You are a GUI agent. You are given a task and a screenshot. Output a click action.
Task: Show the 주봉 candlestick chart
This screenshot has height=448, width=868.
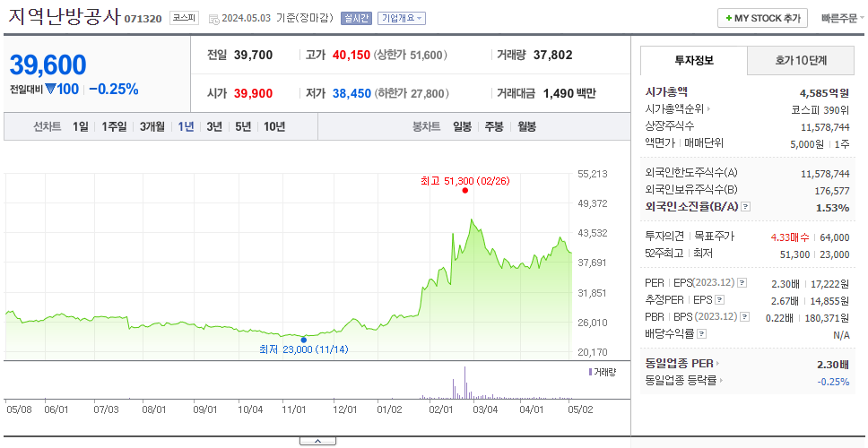click(x=494, y=126)
